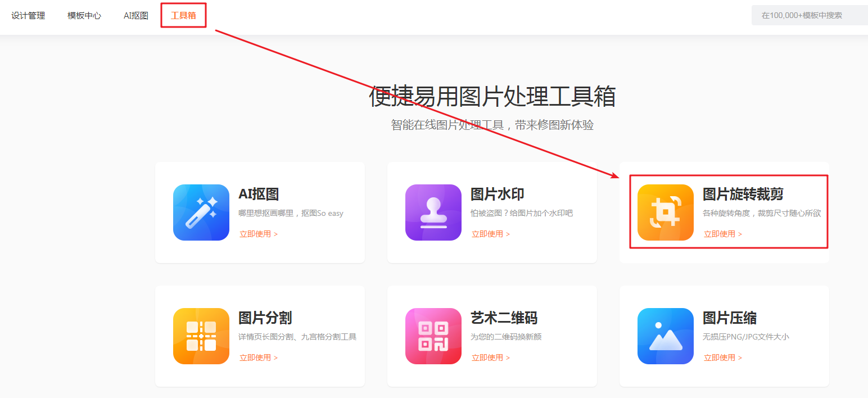The image size is (868, 398).
Task: Click description 无损压PNG/JPG文件大小
Action: point(746,337)
